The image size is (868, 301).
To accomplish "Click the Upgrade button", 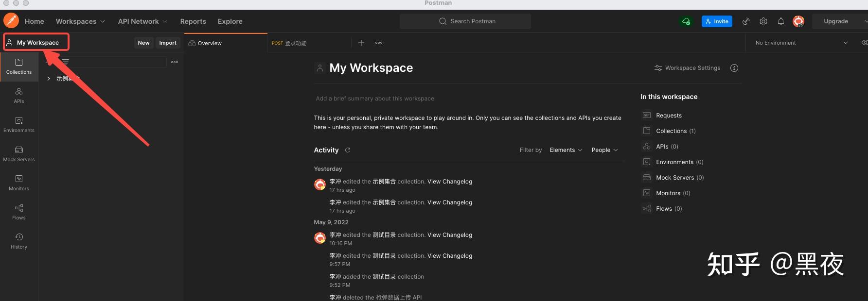I will point(836,21).
